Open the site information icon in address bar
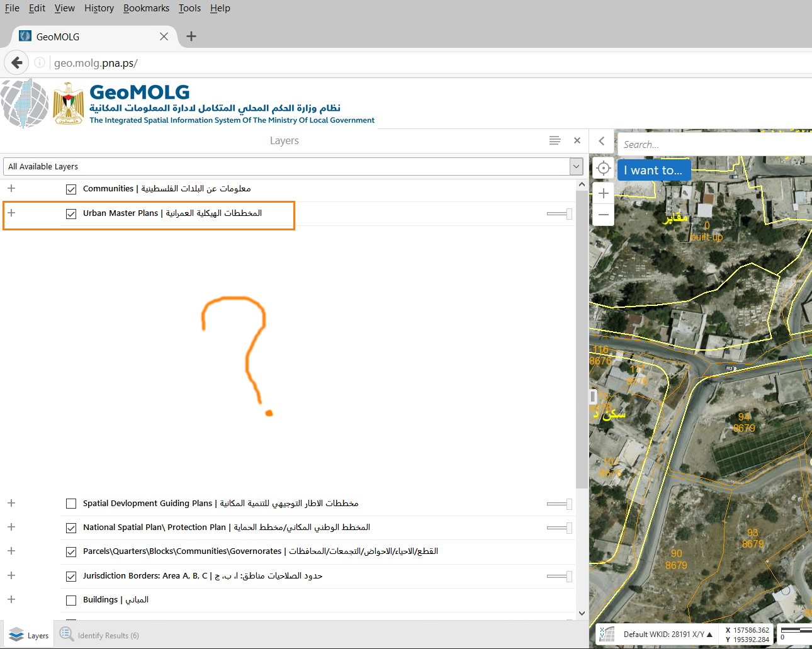 pos(40,62)
